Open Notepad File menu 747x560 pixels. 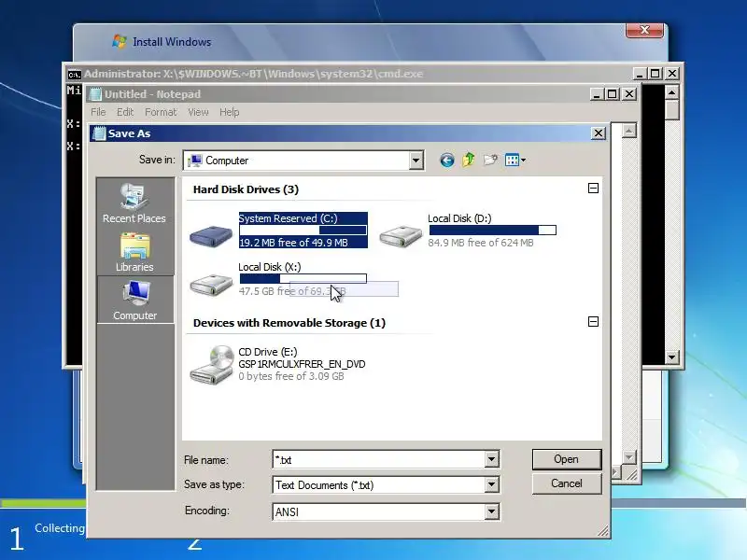98,112
